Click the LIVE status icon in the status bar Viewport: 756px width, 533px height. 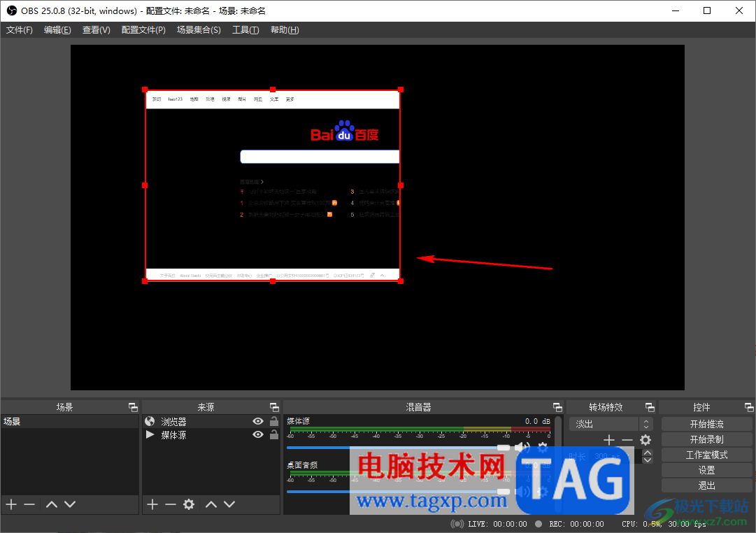(x=457, y=524)
